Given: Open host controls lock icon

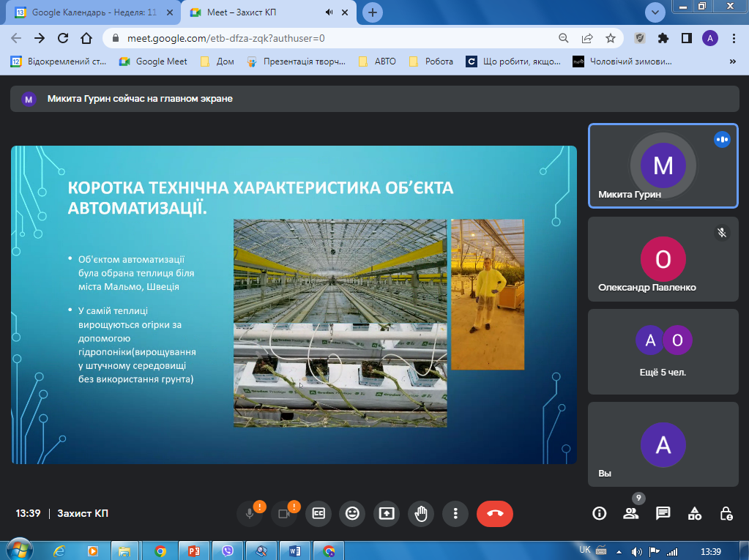Looking at the screenshot, I should pyautogui.click(x=726, y=513).
